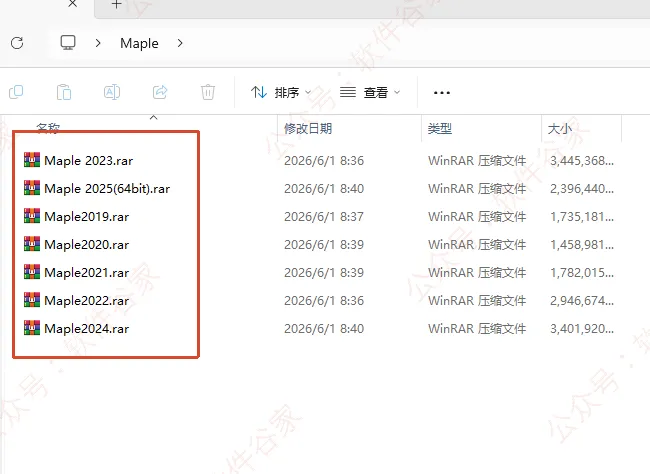
Task: Select file Maple2022.rar
Action: point(87,301)
